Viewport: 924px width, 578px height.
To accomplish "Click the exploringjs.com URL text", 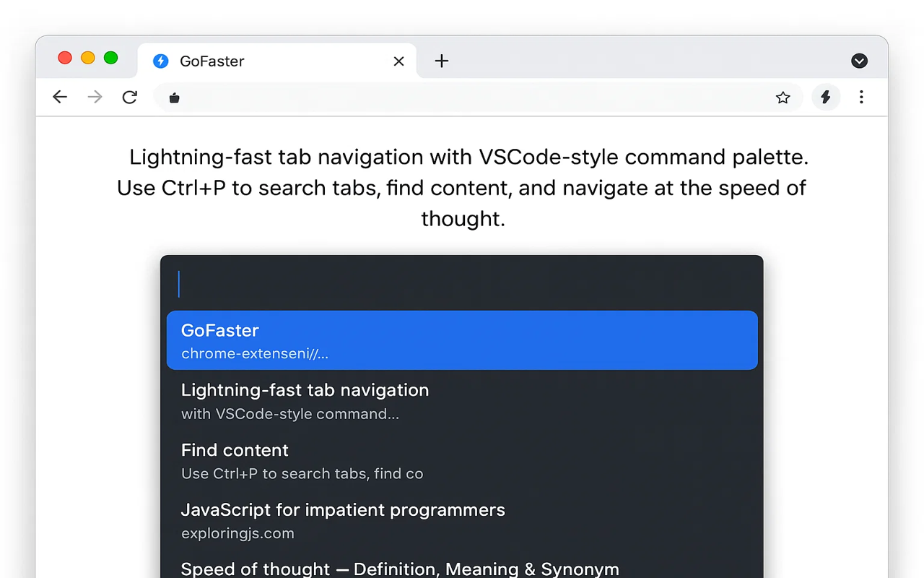I will point(237,534).
